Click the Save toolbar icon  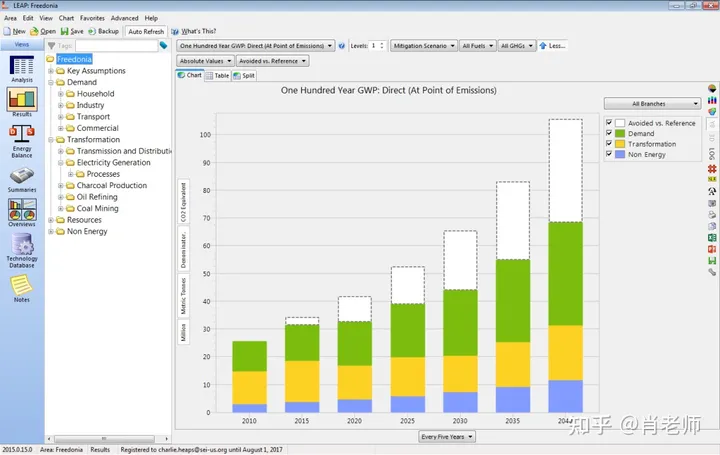[x=72, y=31]
